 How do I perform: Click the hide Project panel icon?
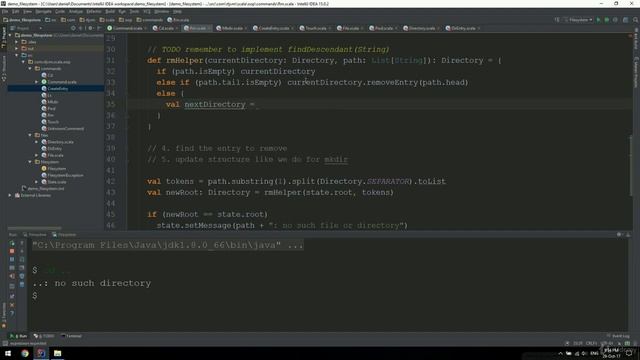[99, 28]
